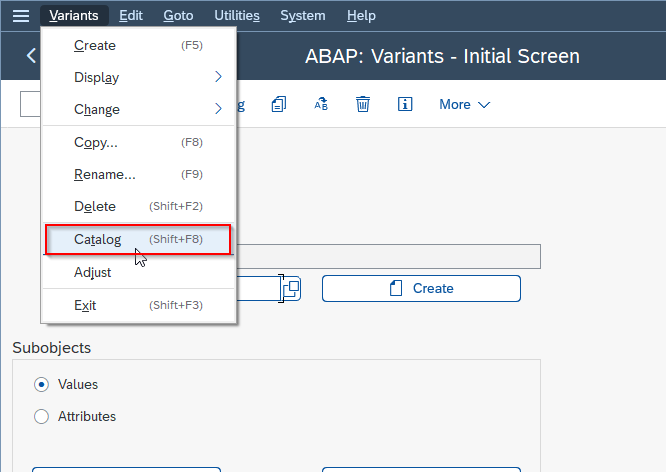Click the grey program input field

tap(388, 256)
